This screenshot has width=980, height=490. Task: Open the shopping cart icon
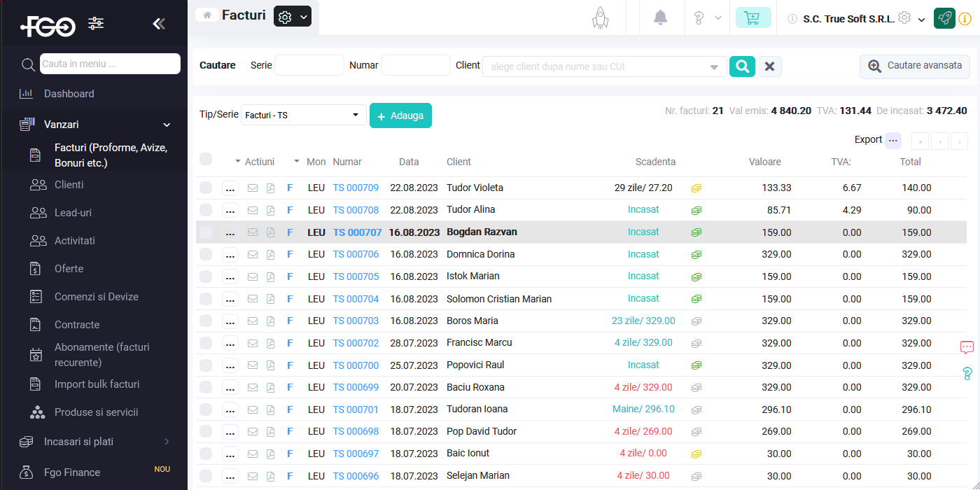coord(752,18)
